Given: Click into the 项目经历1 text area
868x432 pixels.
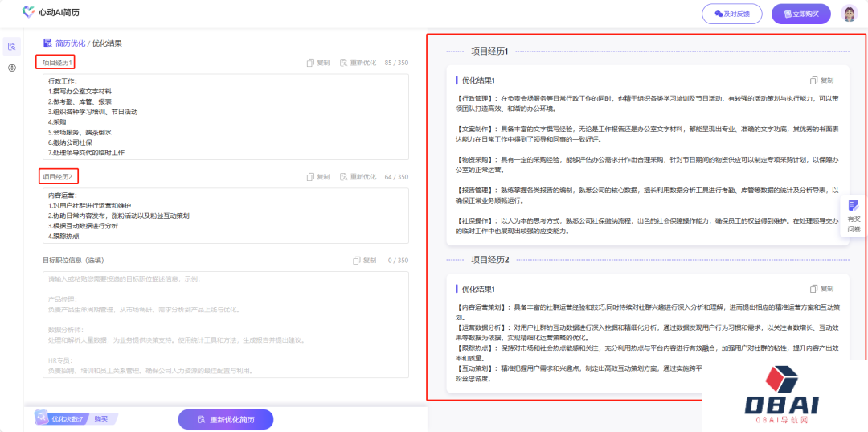Looking at the screenshot, I should tap(226, 117).
